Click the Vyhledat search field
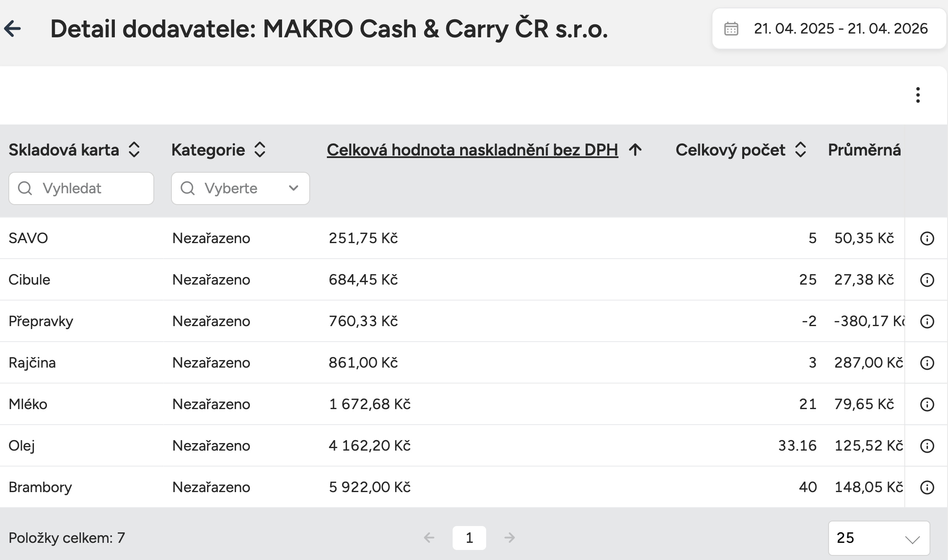 tap(81, 189)
